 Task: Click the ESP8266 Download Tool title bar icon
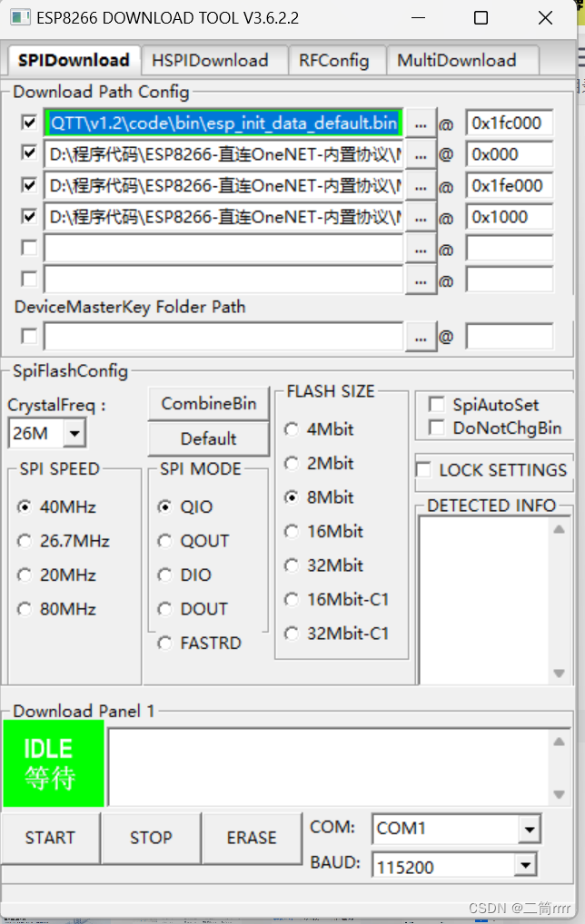[x=20, y=17]
